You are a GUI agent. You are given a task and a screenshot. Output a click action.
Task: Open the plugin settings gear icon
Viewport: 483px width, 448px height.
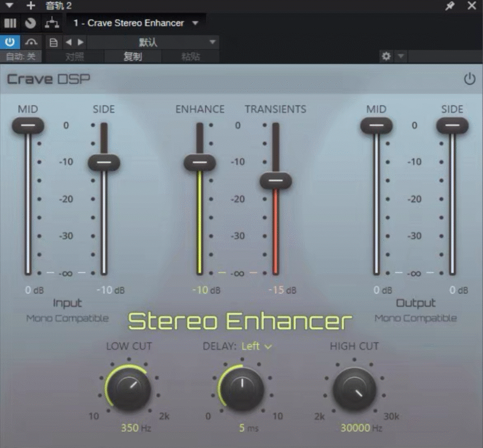pos(385,56)
